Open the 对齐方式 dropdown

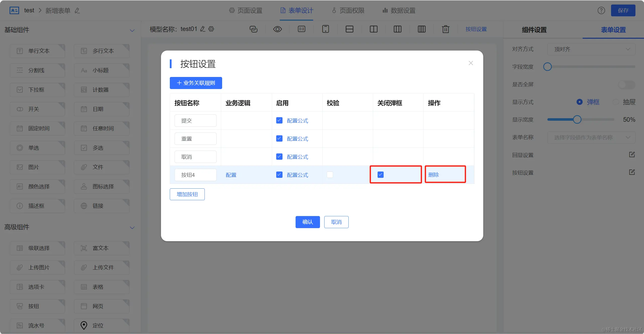point(591,49)
